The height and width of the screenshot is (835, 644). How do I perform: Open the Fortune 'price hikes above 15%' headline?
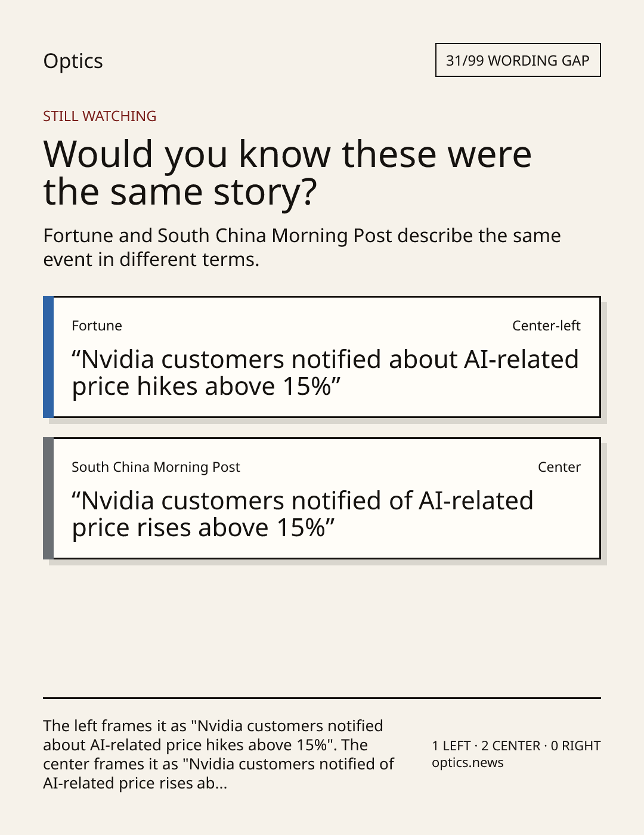(325, 373)
